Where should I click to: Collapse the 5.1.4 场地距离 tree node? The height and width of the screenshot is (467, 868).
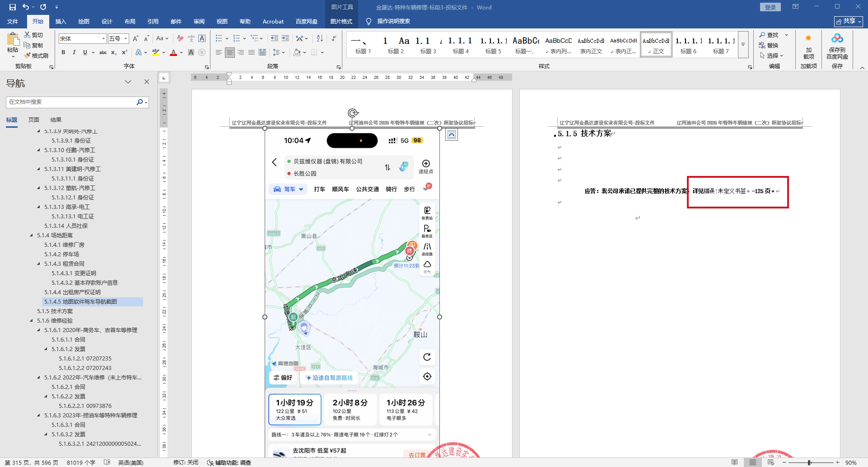coord(31,236)
